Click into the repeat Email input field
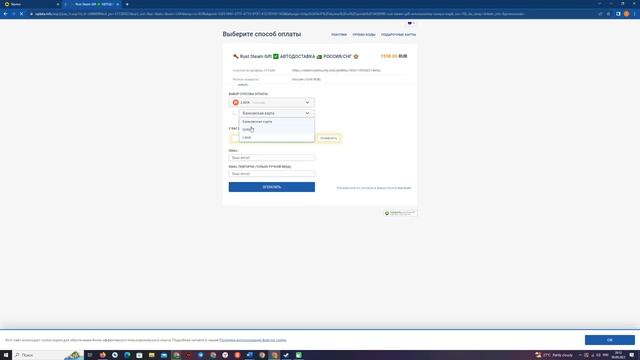This screenshot has width=640, height=360. point(271,174)
